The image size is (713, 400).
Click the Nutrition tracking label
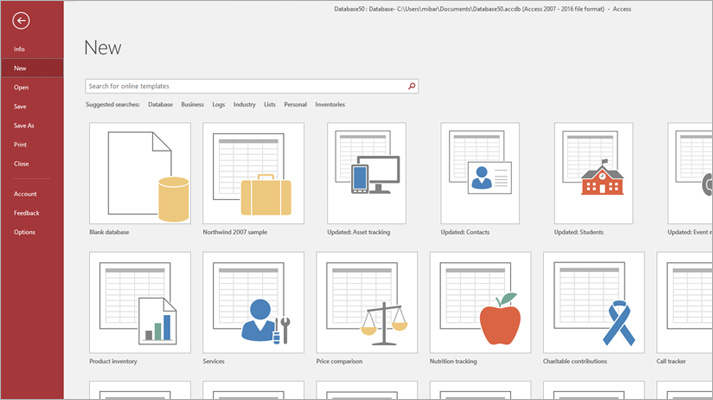click(x=453, y=361)
